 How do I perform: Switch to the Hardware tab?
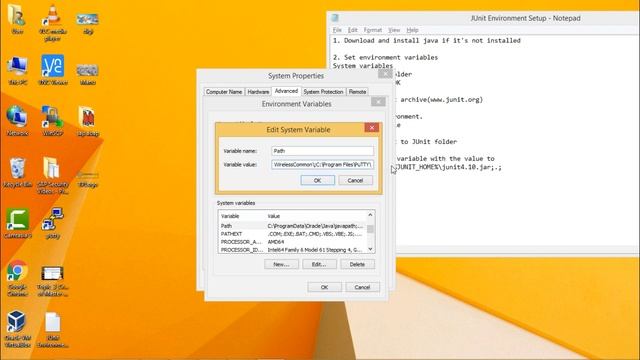point(258,92)
